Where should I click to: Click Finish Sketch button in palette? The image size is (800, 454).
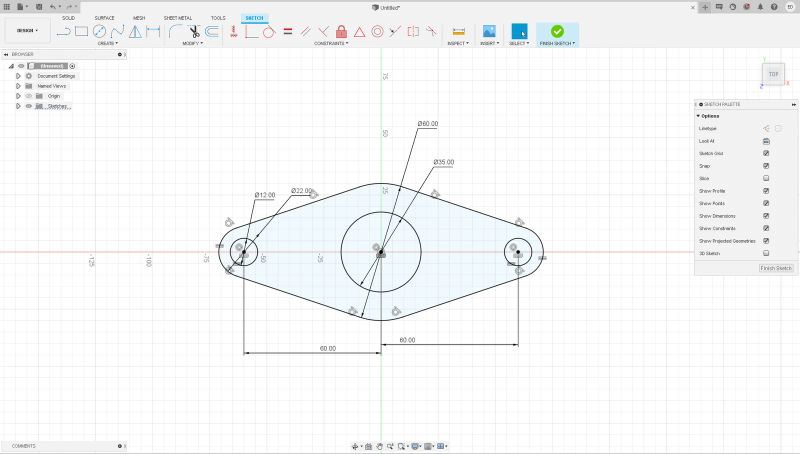(x=776, y=268)
